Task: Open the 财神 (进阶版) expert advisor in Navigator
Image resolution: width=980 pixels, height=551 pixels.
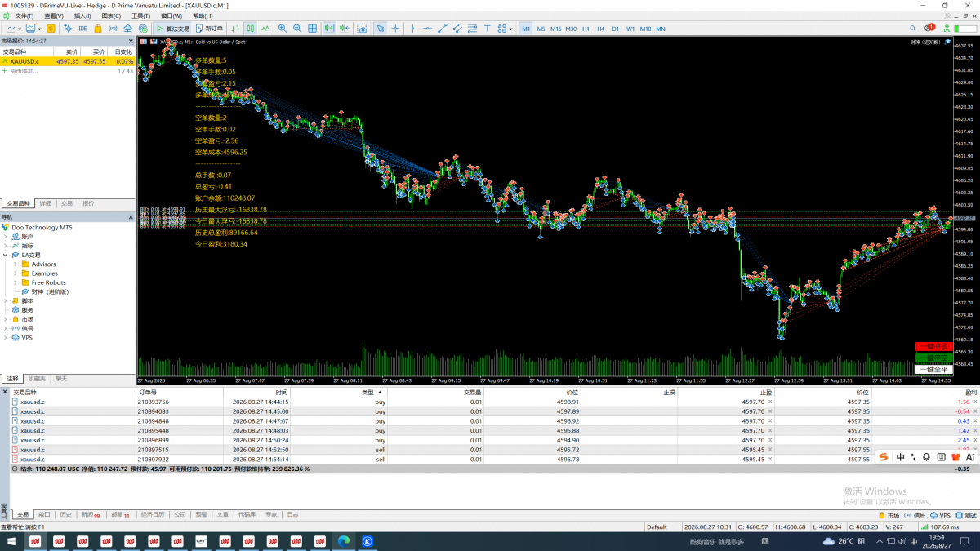Action: [x=44, y=291]
